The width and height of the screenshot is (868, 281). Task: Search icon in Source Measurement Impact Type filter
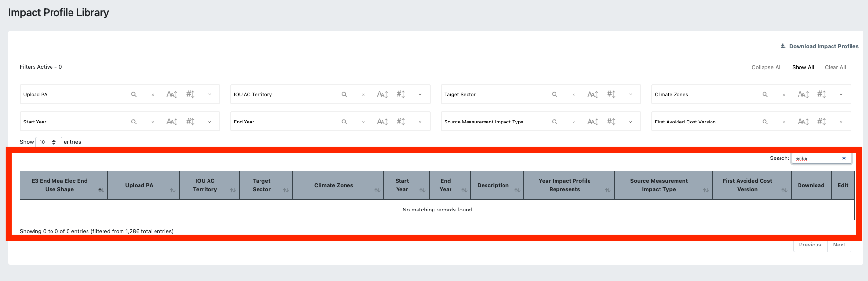click(555, 122)
